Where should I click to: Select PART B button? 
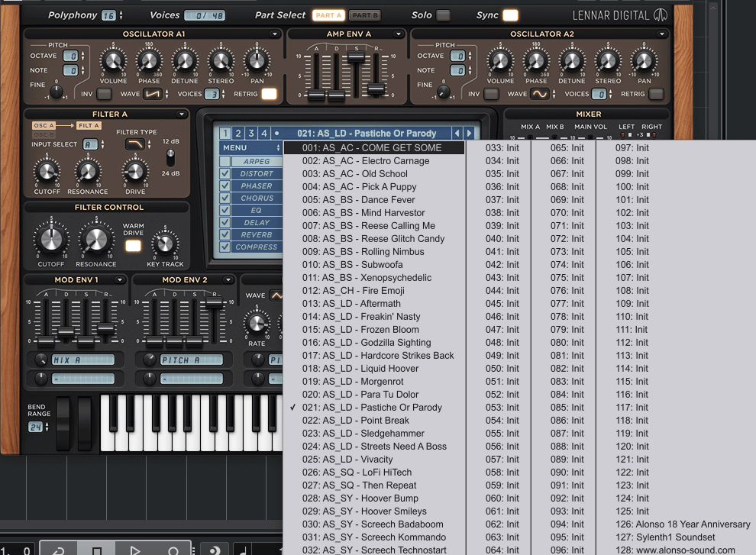[x=364, y=15]
